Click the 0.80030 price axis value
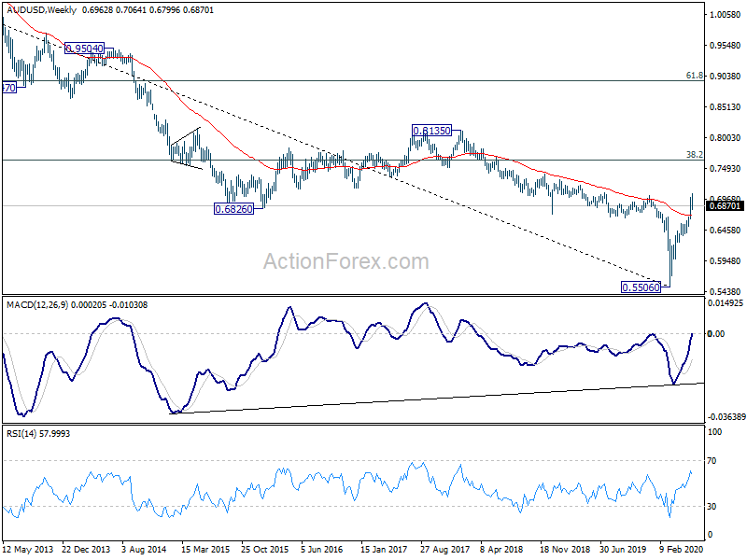 pos(726,138)
